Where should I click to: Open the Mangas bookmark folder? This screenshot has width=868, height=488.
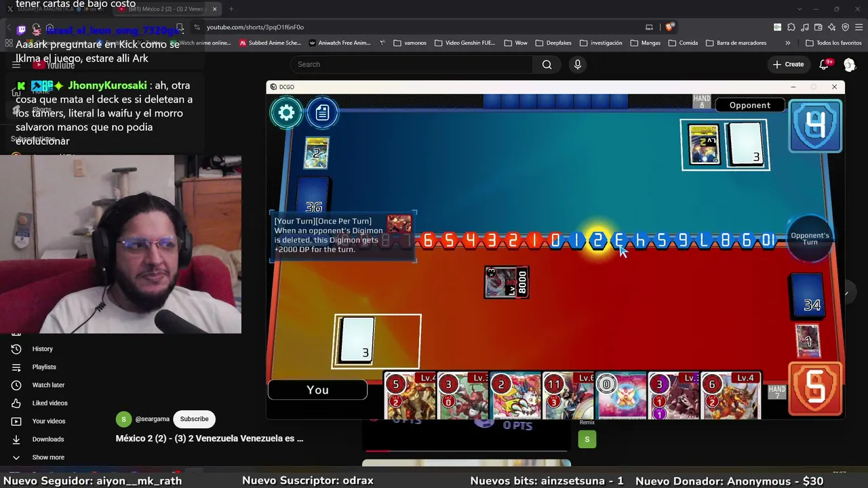click(645, 43)
